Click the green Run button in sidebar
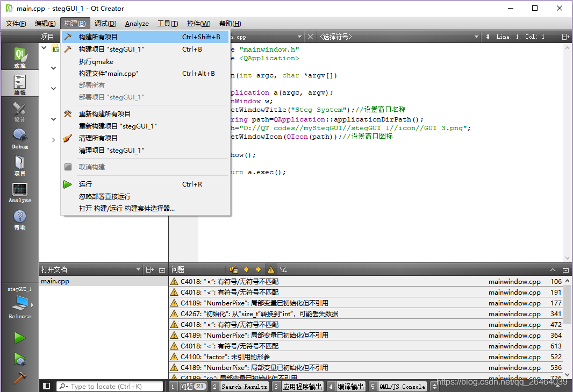This screenshot has height=392, width=573. [x=20, y=338]
